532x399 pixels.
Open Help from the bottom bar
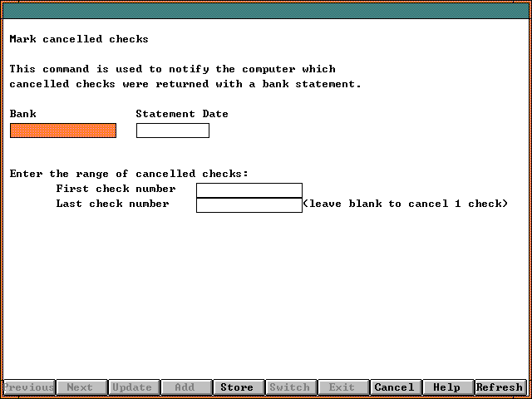click(446, 387)
